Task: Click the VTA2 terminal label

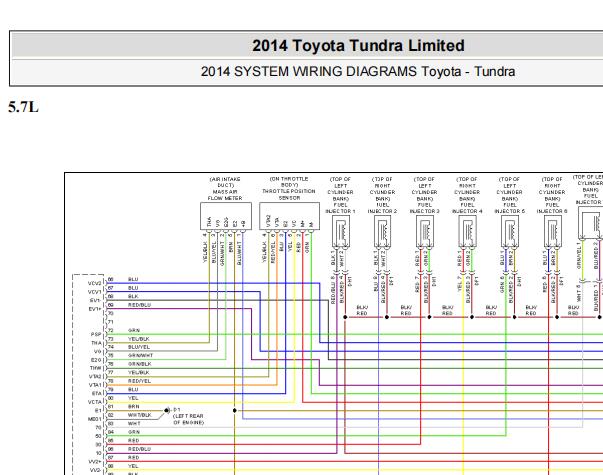Action: click(x=95, y=377)
